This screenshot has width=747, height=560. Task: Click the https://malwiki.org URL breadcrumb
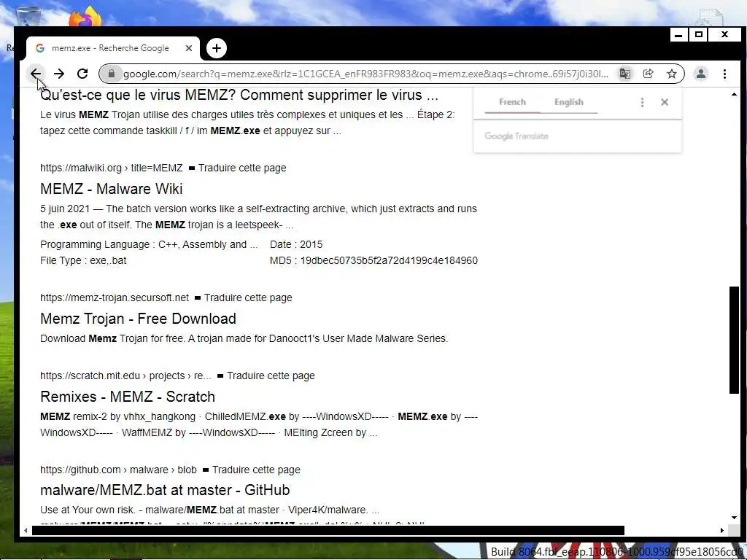tap(111, 168)
